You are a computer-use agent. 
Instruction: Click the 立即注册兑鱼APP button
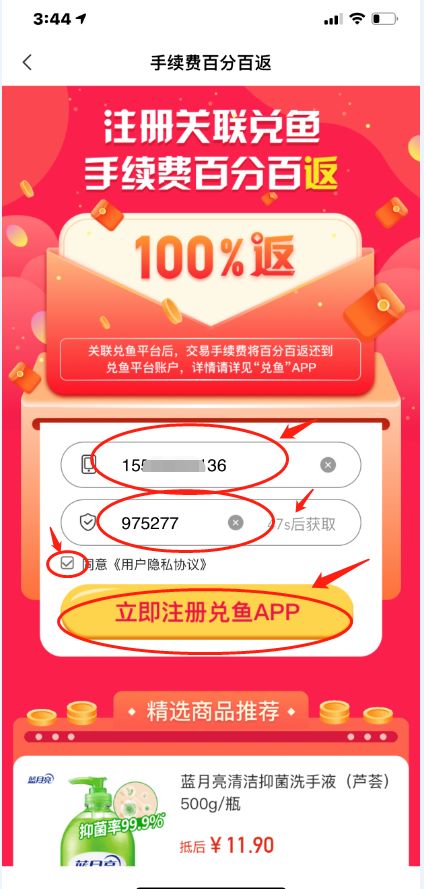(x=207, y=612)
